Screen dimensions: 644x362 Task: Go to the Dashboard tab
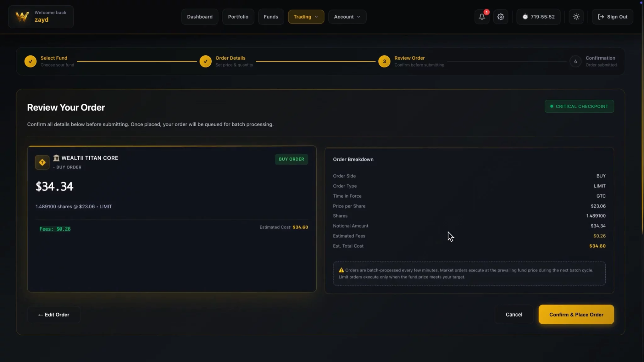coord(200,17)
